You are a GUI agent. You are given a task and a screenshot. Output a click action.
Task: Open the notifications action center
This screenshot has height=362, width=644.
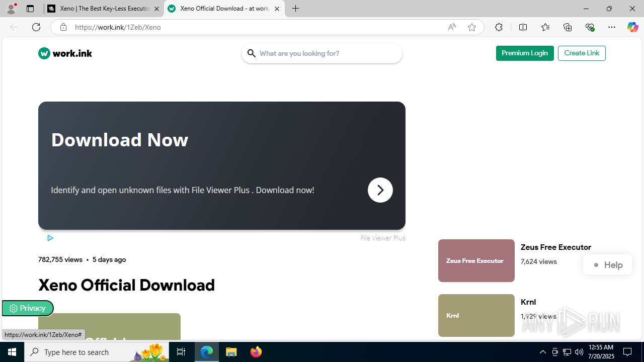628,352
